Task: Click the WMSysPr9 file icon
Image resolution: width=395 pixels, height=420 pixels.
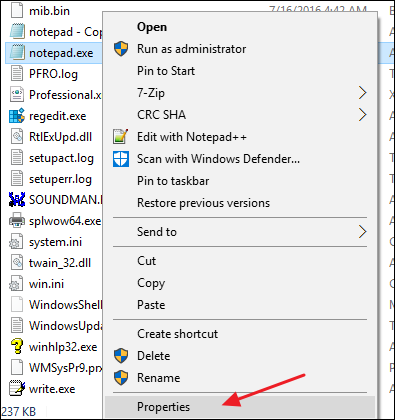Action: pos(17,367)
